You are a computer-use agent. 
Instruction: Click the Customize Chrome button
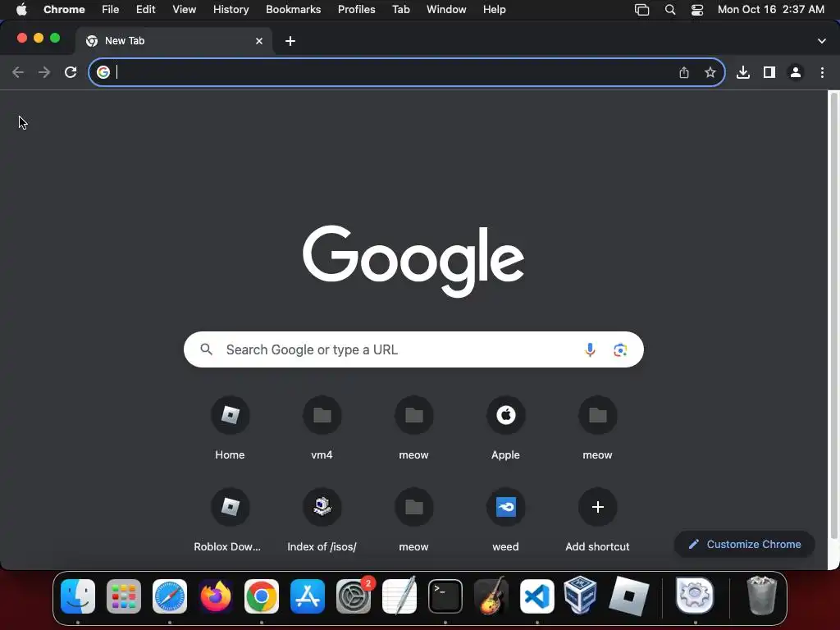745,545
